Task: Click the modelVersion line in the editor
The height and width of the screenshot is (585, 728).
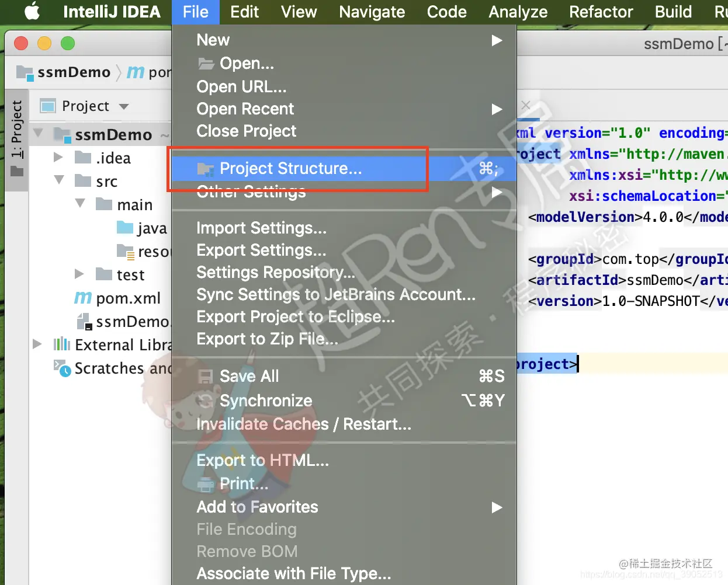Action: 628,217
